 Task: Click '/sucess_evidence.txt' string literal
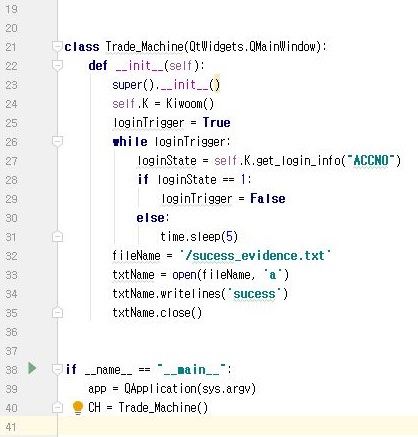[255, 256]
